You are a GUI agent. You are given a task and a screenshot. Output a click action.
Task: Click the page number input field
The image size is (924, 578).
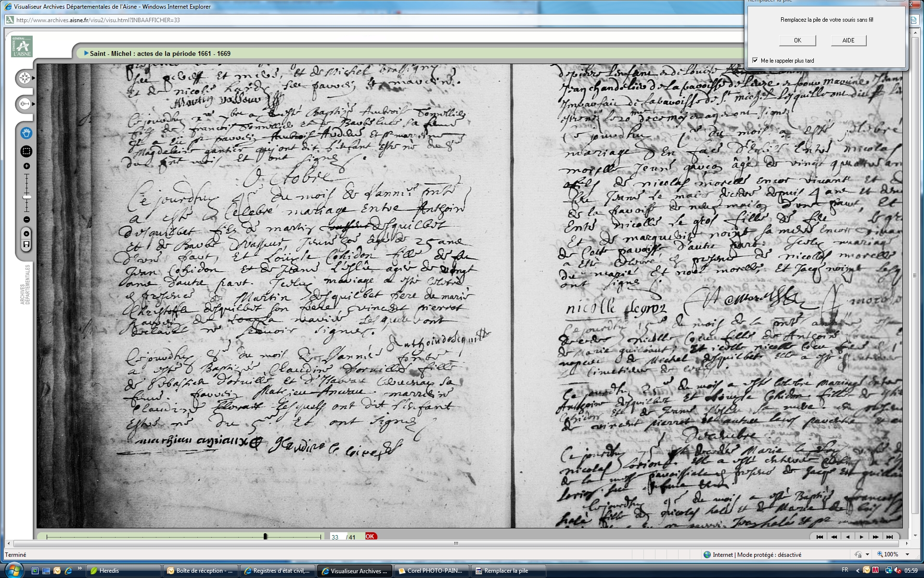[x=336, y=537]
